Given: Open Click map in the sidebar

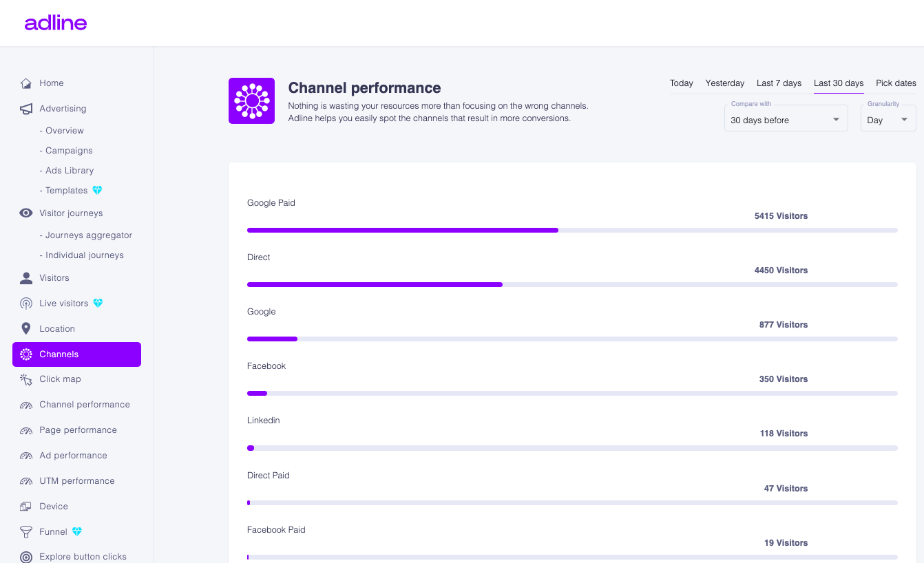Looking at the screenshot, I should (60, 379).
